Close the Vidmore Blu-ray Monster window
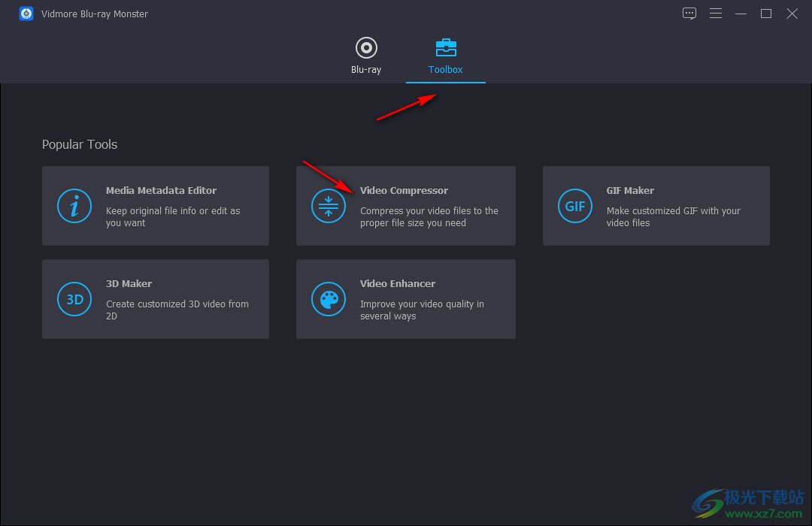The width and height of the screenshot is (812, 526). click(x=792, y=14)
